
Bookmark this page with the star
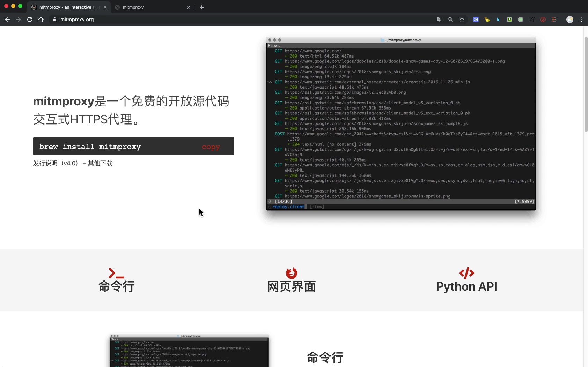(x=462, y=20)
